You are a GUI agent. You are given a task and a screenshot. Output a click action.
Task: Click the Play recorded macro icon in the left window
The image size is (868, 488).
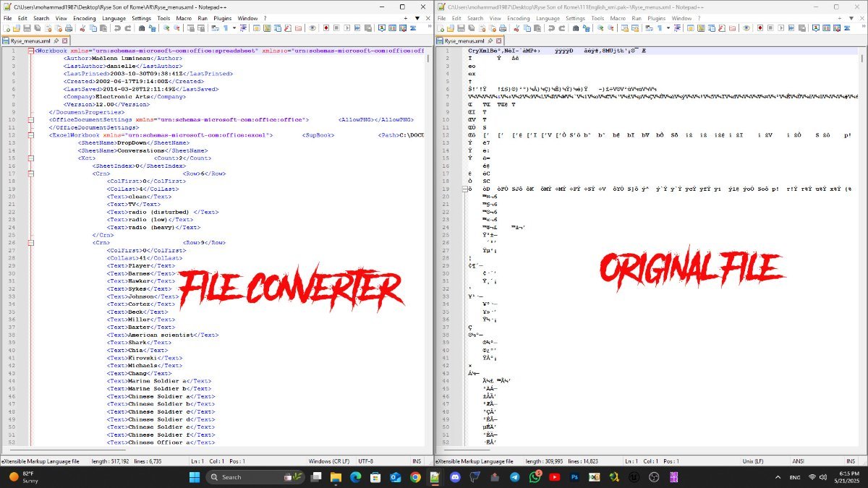click(x=347, y=28)
